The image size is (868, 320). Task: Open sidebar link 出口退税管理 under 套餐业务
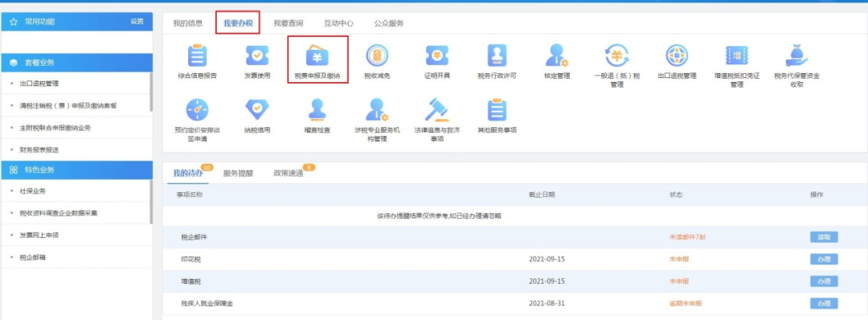(39, 84)
